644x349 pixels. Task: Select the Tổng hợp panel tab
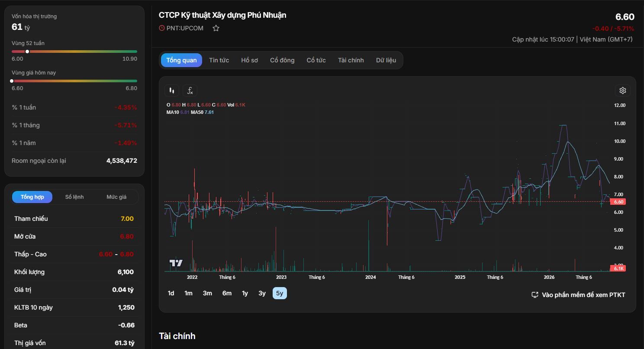coord(32,197)
